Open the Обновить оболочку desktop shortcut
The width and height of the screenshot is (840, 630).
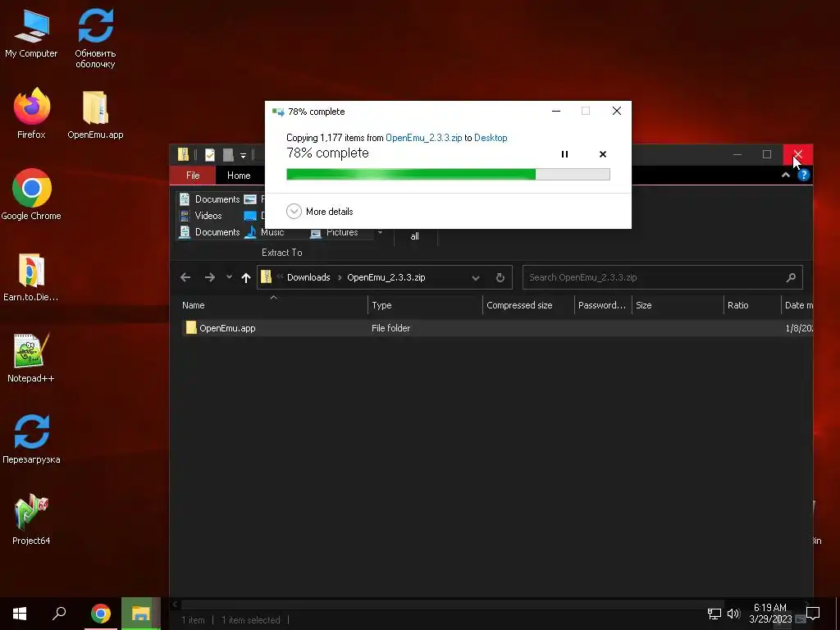pyautogui.click(x=95, y=38)
